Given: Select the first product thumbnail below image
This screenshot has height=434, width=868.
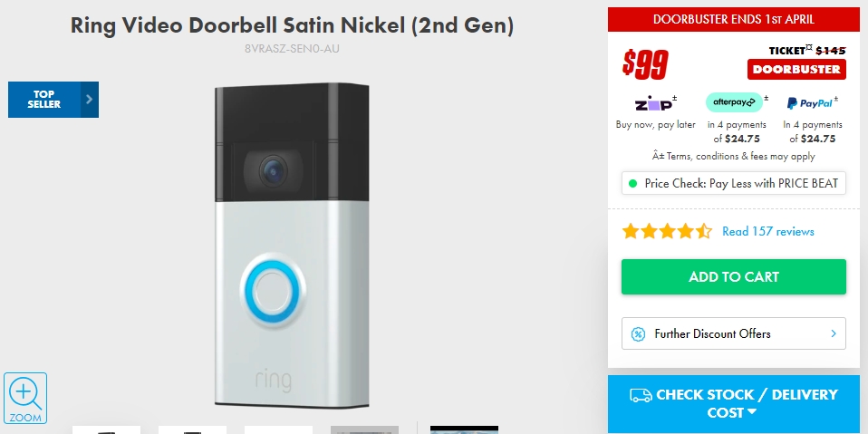Looking at the screenshot, I should [106, 429].
